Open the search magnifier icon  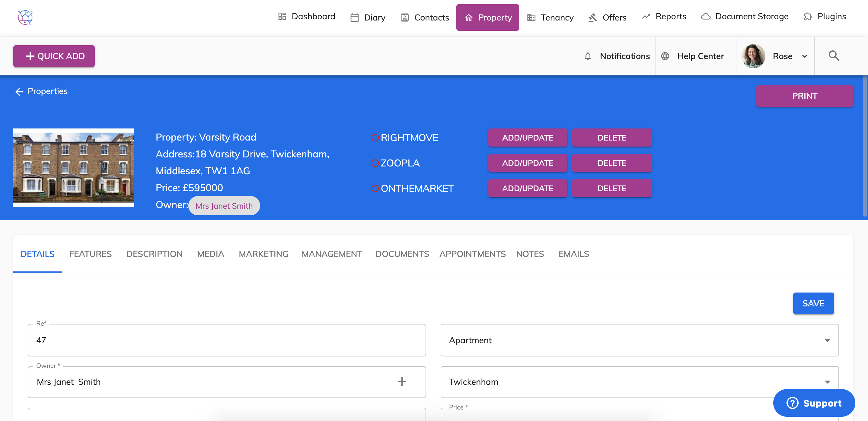834,56
